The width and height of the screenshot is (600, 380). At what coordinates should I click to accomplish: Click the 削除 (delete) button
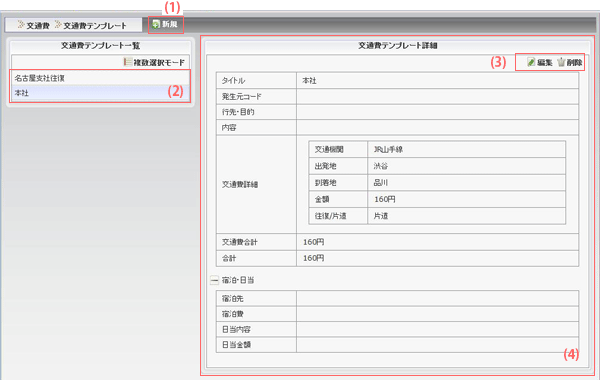(570, 62)
